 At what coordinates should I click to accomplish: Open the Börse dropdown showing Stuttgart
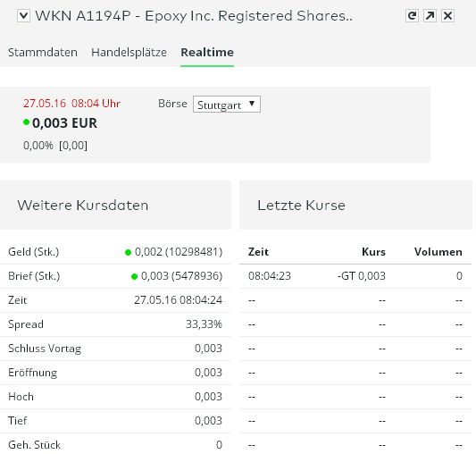tap(227, 105)
